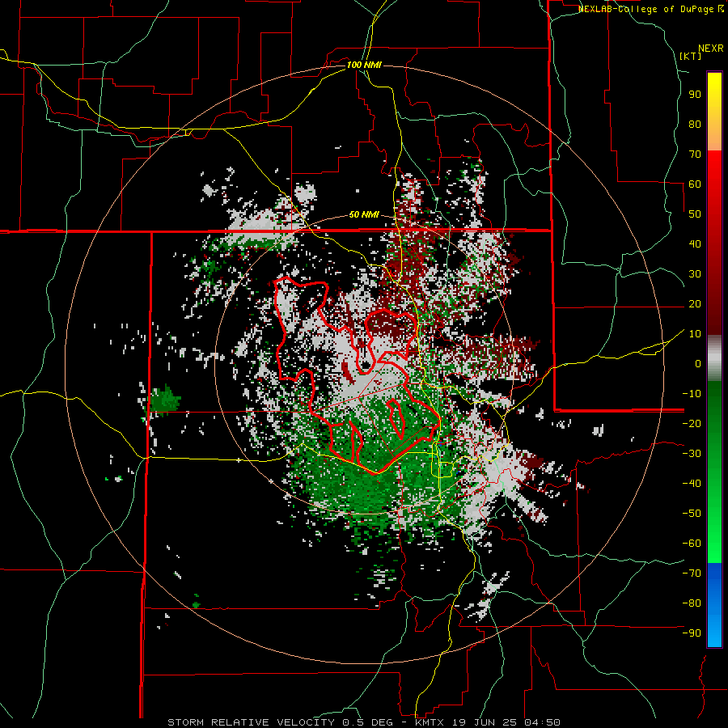Click the NEXLAB-College of DuPage credit text
This screenshot has height=728, width=728.
click(x=651, y=9)
